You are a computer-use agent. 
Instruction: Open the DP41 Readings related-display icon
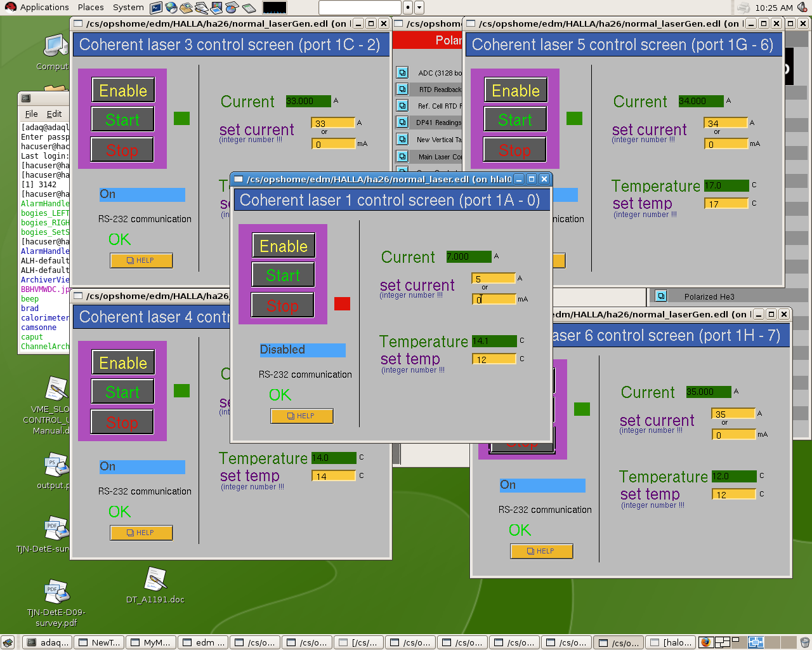click(402, 122)
